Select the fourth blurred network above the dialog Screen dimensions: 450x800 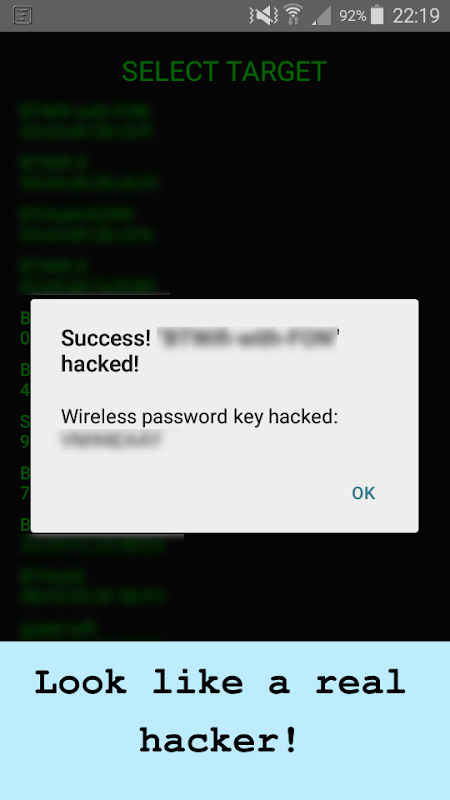[88, 276]
